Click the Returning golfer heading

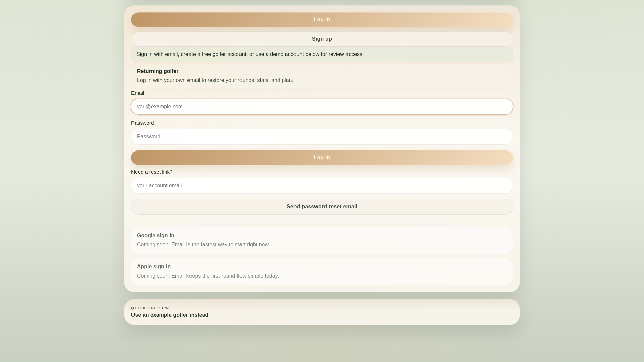coord(158,71)
